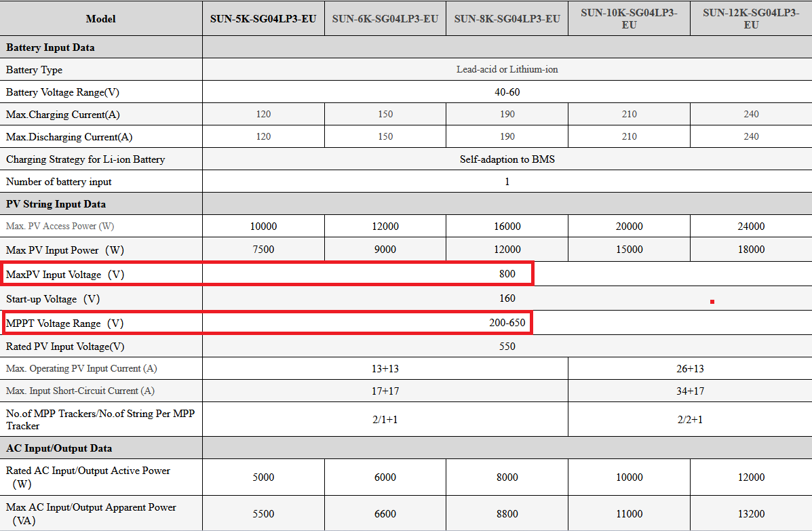
Task: Select the PV String Input Data heading
Action: tap(56, 204)
